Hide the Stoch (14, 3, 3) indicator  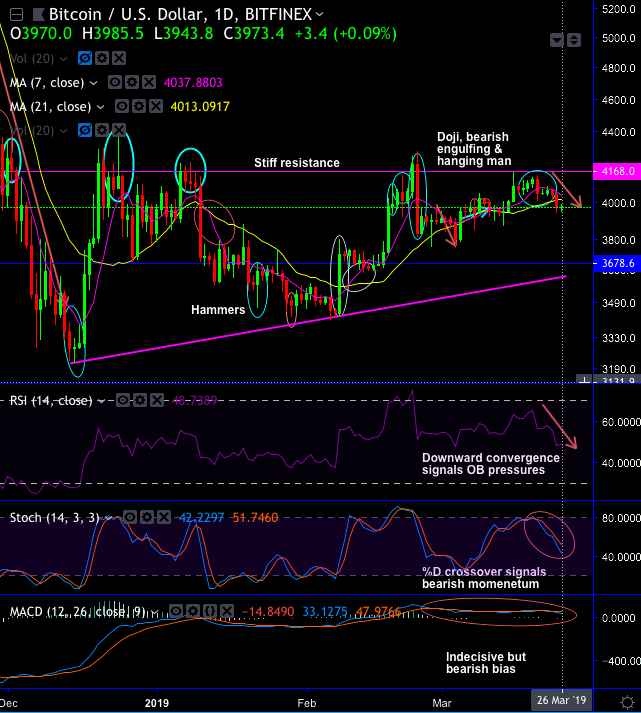coord(130,517)
